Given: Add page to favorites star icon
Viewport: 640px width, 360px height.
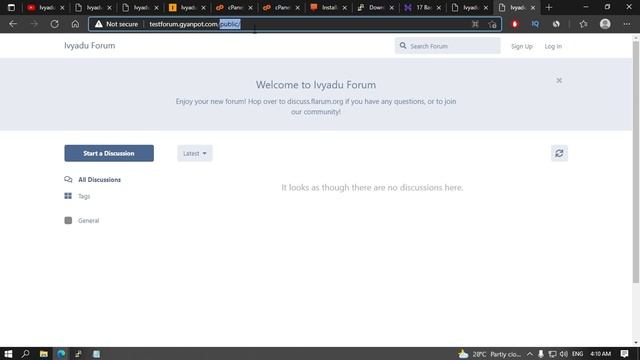Looking at the screenshot, I should [493, 24].
